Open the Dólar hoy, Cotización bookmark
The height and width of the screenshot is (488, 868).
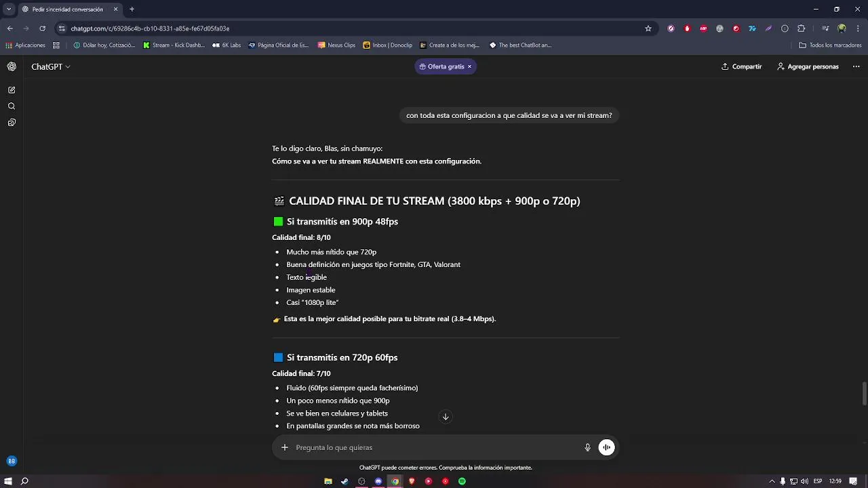[x=104, y=45]
